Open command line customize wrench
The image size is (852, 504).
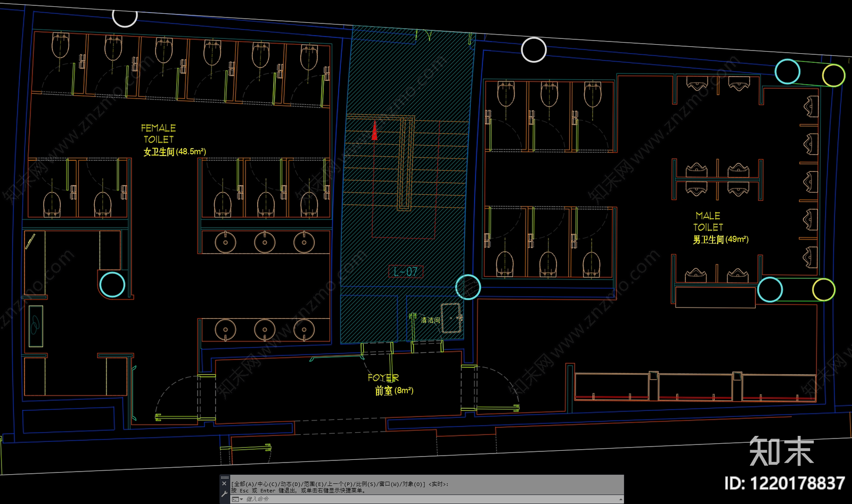(x=224, y=494)
